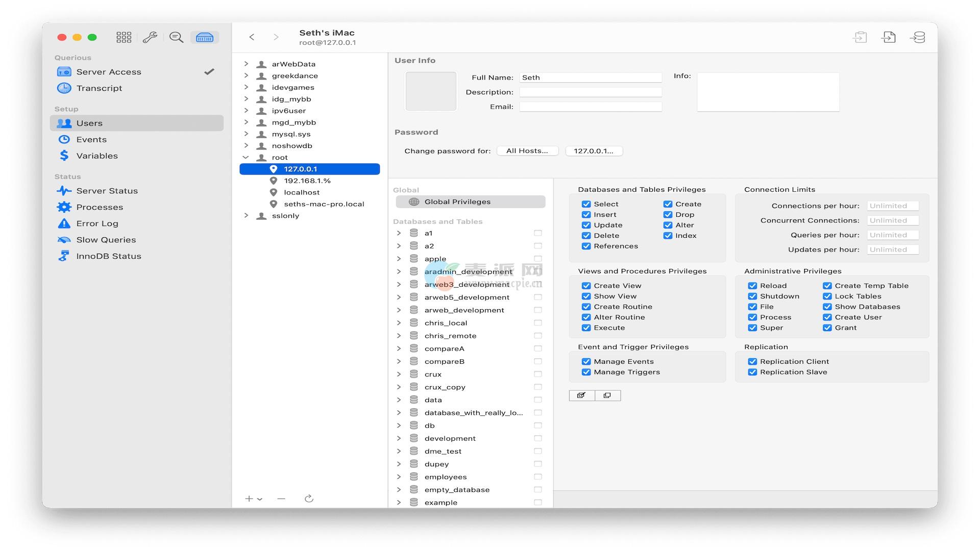Uncheck the Shutdown privilege checkbox
Screen dimensions: 980x551
click(x=752, y=296)
